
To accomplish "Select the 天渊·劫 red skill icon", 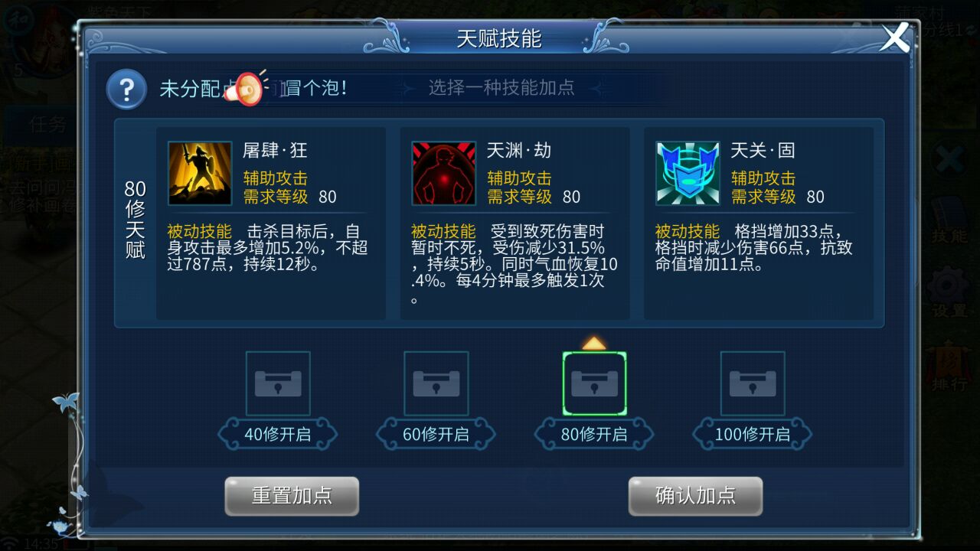I will (x=444, y=173).
